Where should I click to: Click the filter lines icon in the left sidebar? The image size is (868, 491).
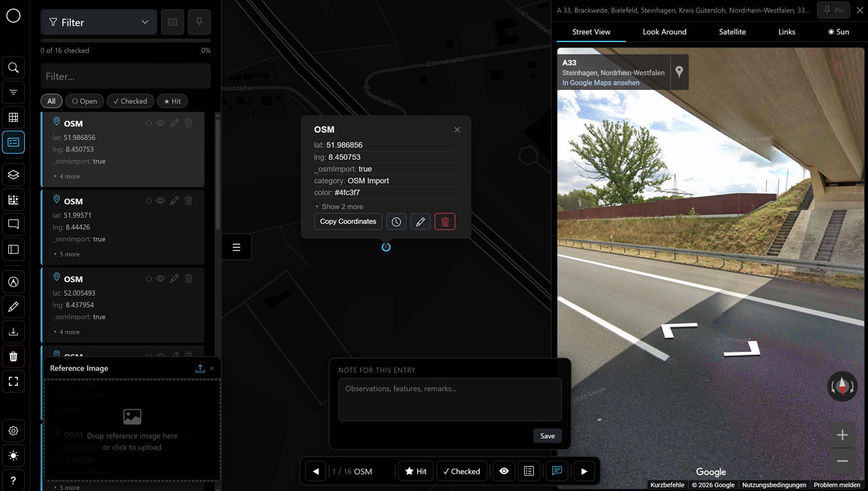click(13, 92)
